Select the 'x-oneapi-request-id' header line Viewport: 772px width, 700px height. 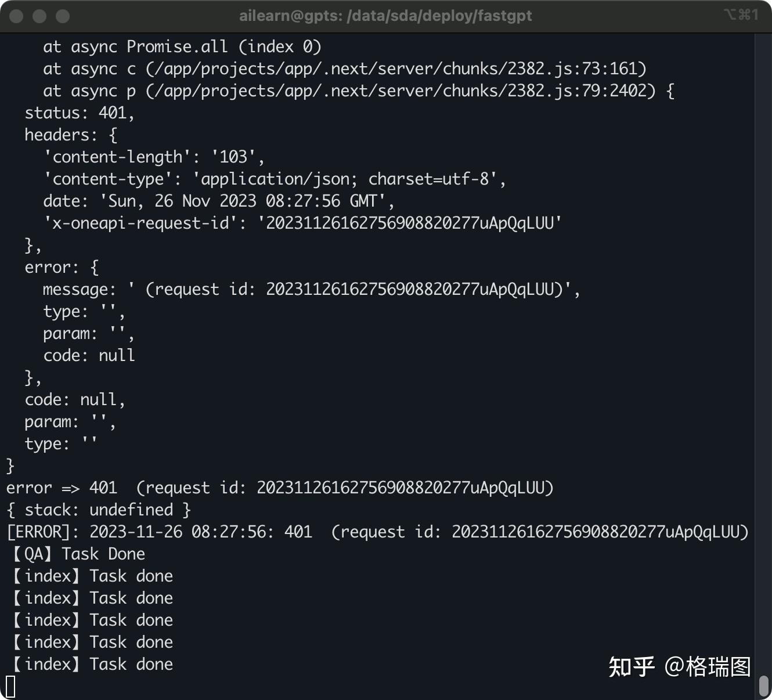[x=302, y=223]
